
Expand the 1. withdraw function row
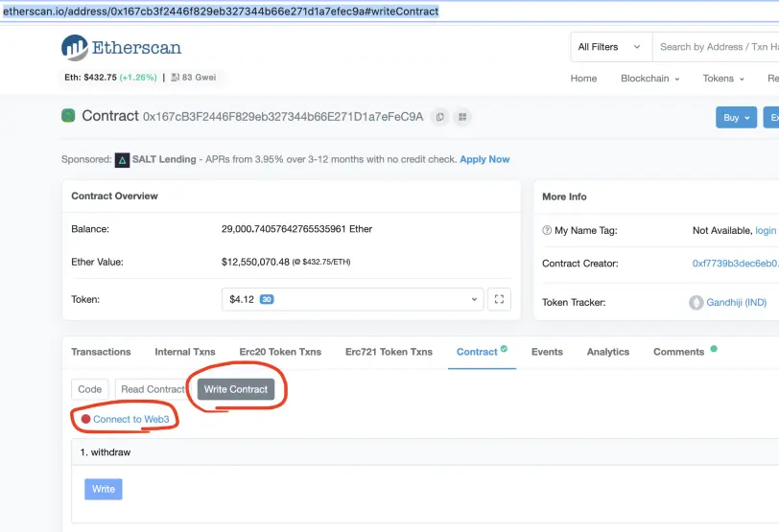tap(425, 452)
